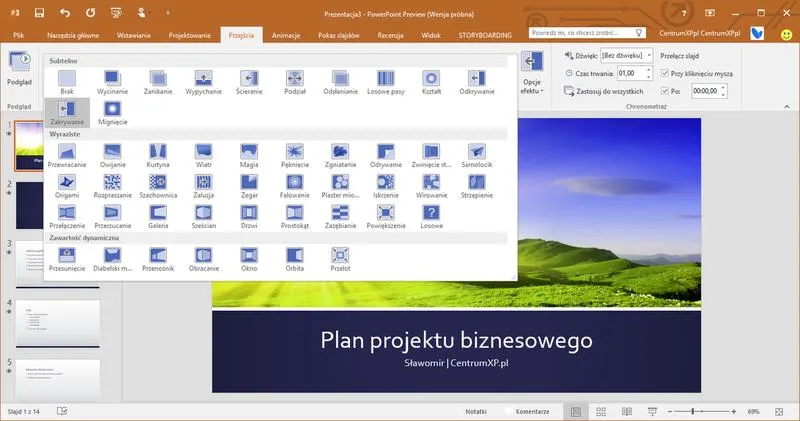The height and width of the screenshot is (421, 800).
Task: Apply the Szachownica transition
Action: coord(158,186)
